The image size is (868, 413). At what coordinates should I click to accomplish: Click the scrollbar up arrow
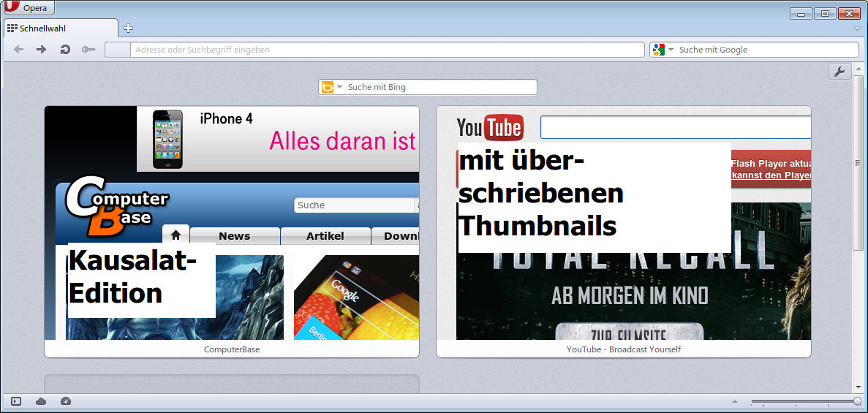pyautogui.click(x=858, y=68)
